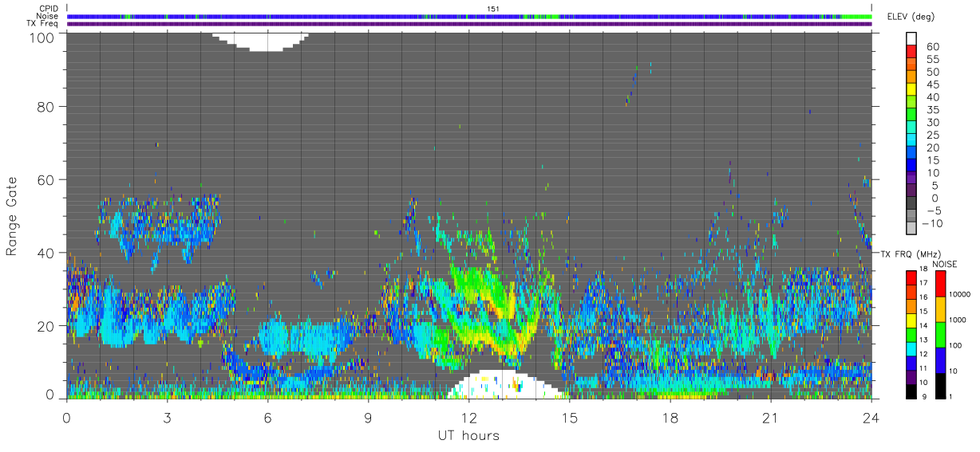Click the CPID label at top left

pyautogui.click(x=49, y=8)
